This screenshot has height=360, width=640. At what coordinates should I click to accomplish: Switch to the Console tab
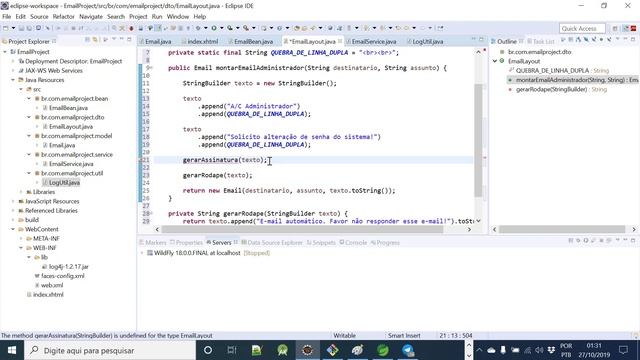[353, 242]
